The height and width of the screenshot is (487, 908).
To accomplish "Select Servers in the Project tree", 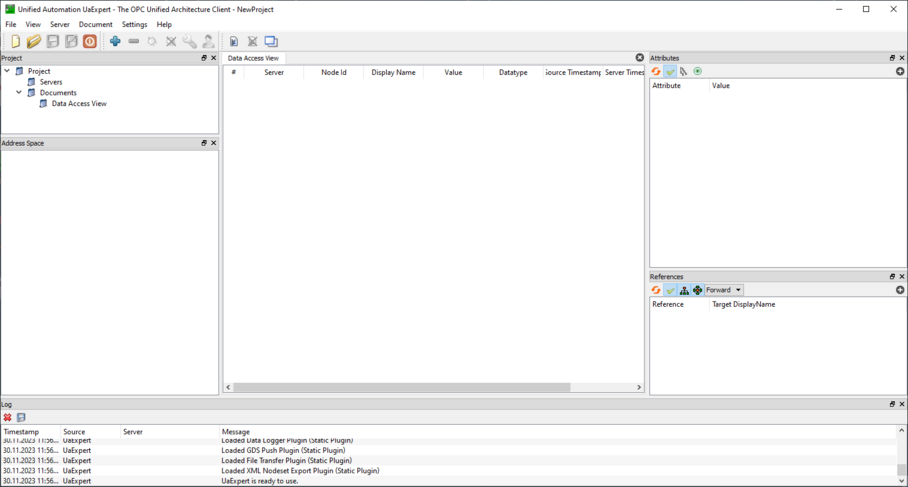I will pyautogui.click(x=50, y=82).
